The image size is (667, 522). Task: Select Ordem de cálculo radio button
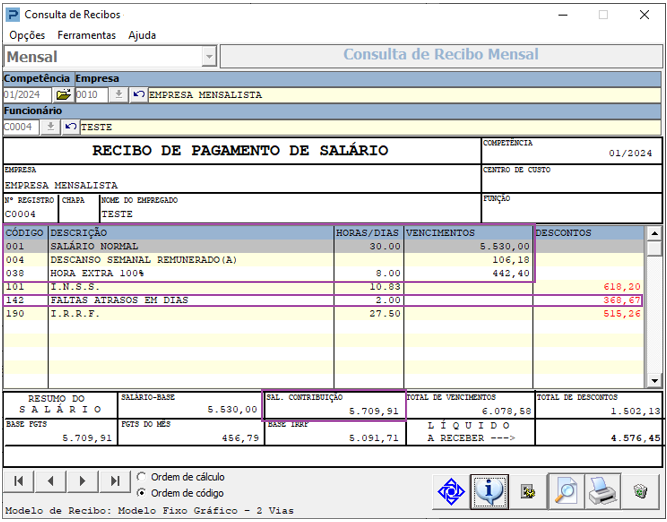tap(141, 477)
